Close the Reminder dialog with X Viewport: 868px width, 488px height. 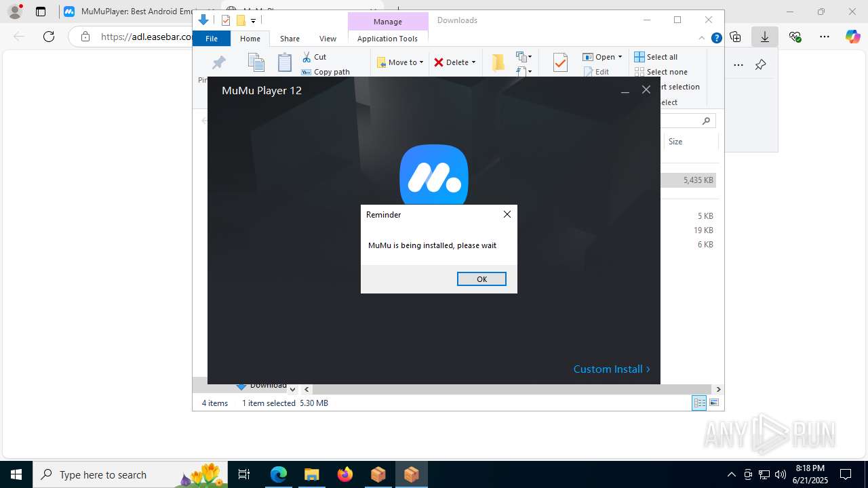pos(507,214)
